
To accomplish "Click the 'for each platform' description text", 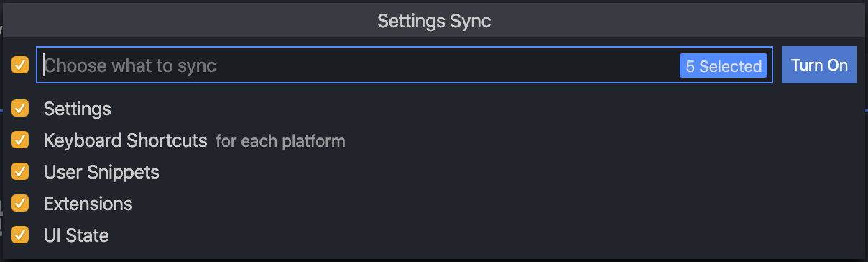I will (280, 141).
